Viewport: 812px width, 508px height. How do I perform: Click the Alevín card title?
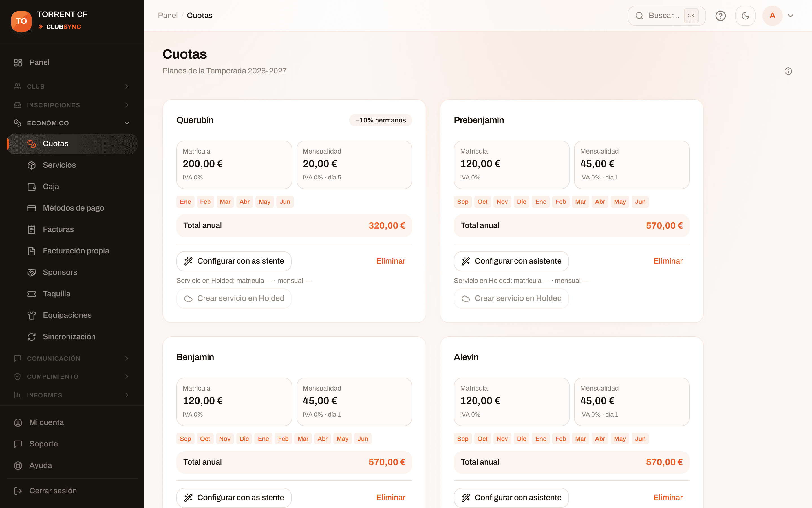point(466,358)
